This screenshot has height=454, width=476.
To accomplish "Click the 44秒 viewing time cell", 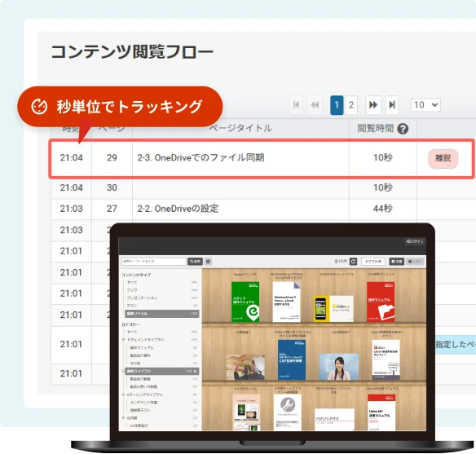I will (x=383, y=209).
